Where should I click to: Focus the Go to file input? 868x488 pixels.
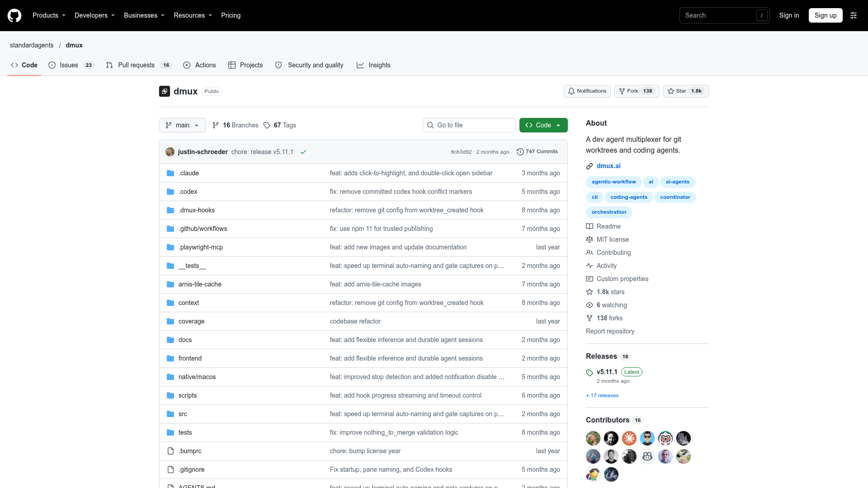(x=469, y=125)
